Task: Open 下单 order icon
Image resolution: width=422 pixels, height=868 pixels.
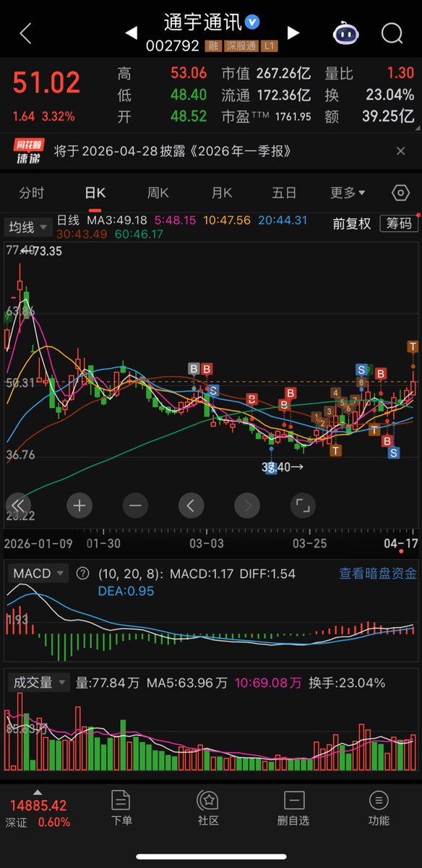Action: [x=121, y=808]
